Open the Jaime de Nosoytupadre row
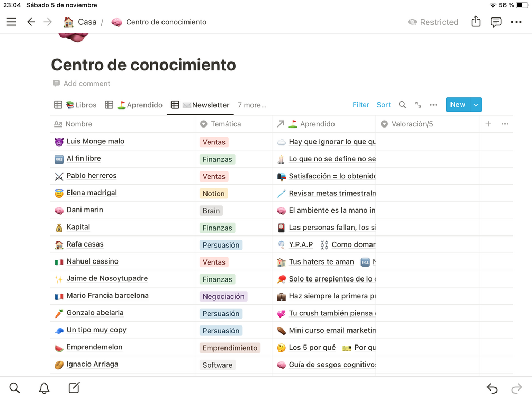This screenshot has height=399, width=532. (107, 278)
